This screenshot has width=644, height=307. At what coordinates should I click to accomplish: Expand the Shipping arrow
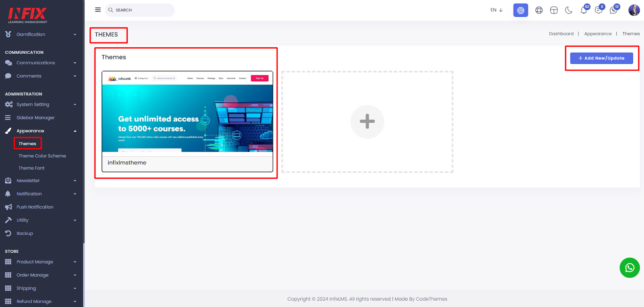point(75,288)
